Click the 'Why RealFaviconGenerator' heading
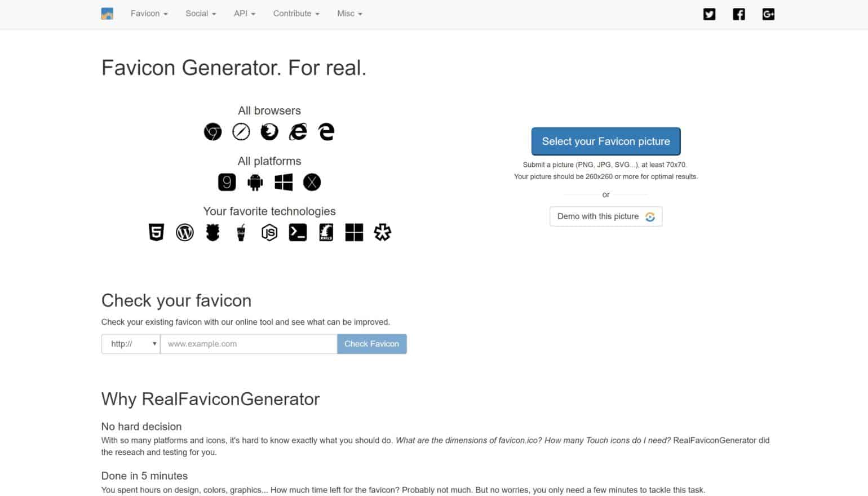This screenshot has width=868, height=496. pyautogui.click(x=210, y=399)
